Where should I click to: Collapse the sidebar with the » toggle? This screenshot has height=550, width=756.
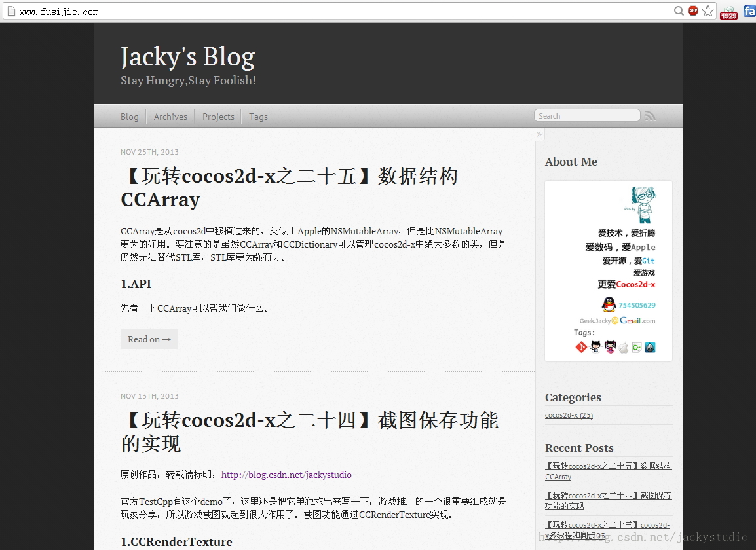point(539,134)
